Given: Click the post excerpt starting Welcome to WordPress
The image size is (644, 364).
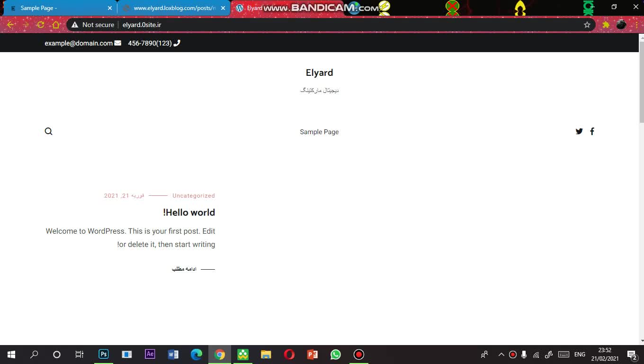Looking at the screenshot, I should (131, 238).
